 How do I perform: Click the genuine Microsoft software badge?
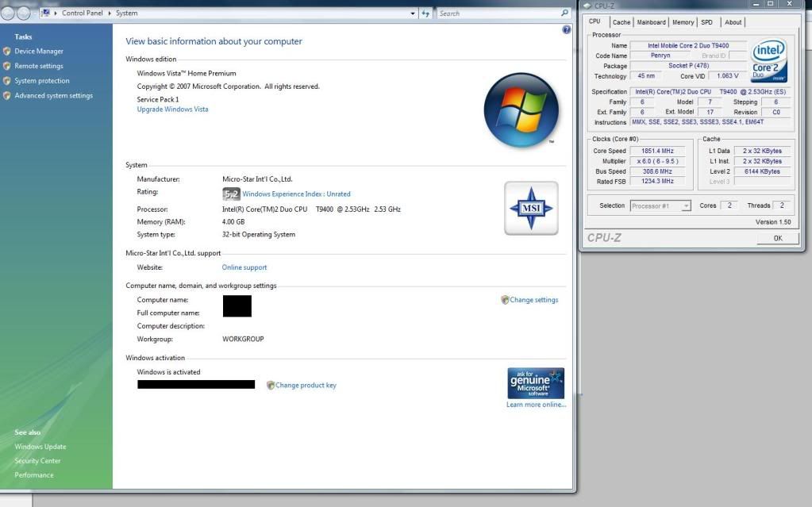(536, 383)
